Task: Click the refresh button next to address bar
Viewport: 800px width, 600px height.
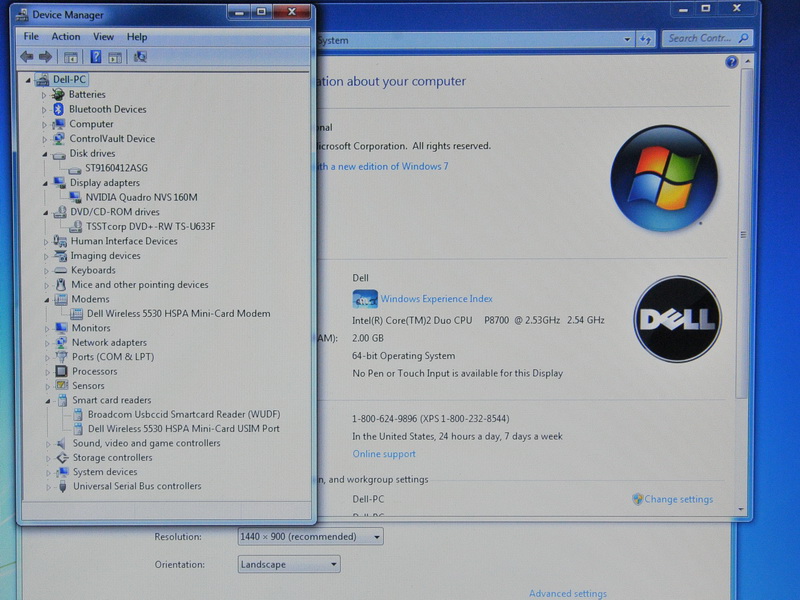Action: [645, 39]
